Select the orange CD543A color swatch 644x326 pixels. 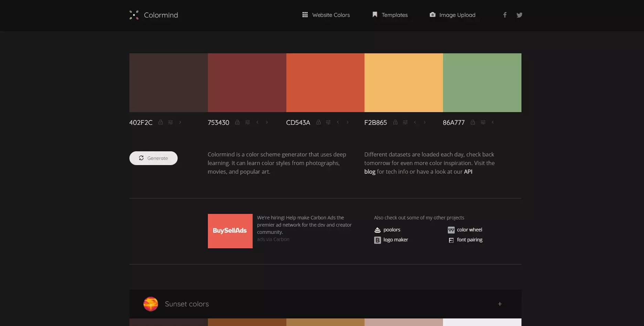click(325, 83)
